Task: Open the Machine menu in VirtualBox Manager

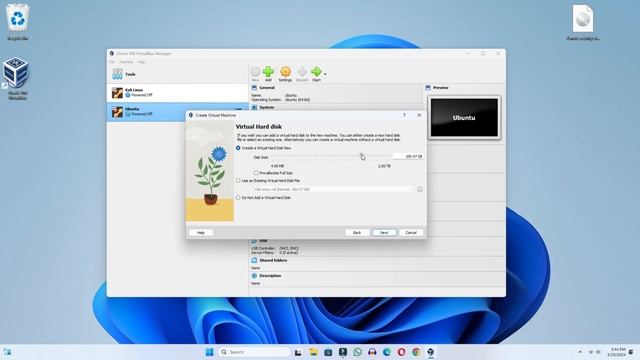Action: 126,62
